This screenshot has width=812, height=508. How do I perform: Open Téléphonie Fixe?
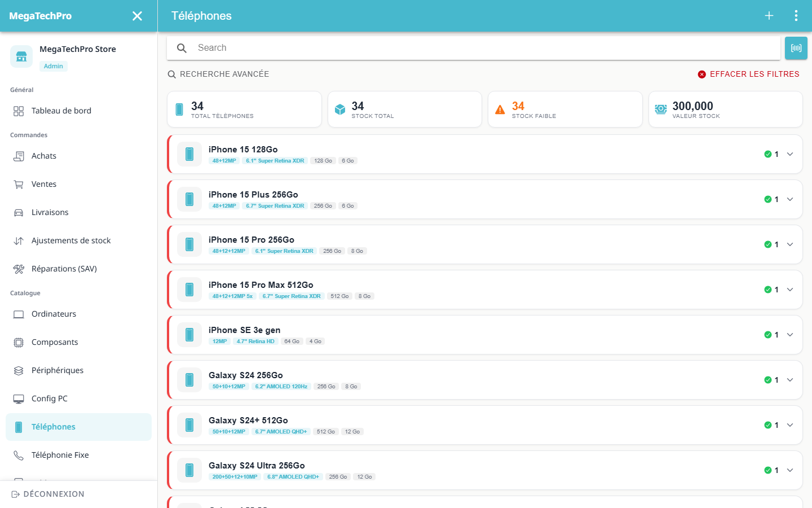pos(78,455)
